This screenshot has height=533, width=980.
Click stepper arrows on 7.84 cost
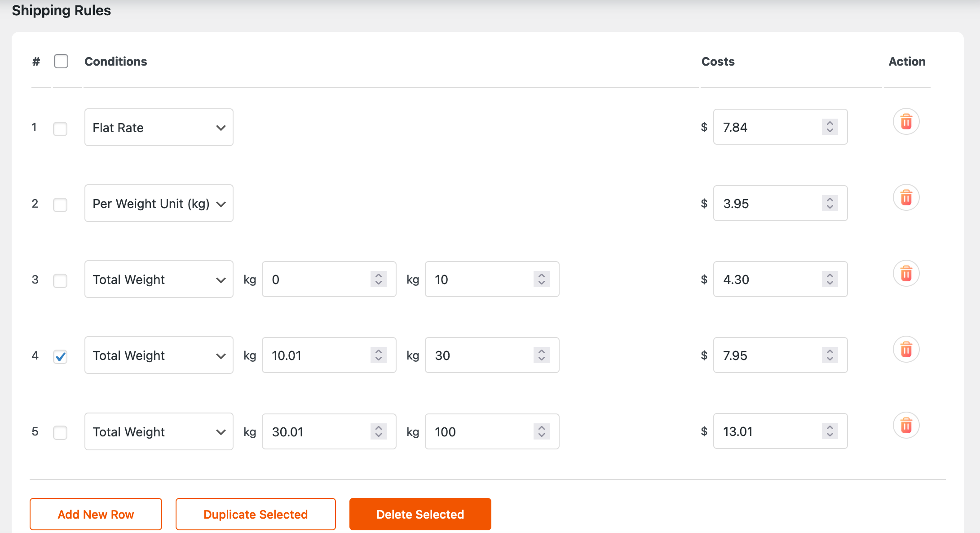pos(830,127)
